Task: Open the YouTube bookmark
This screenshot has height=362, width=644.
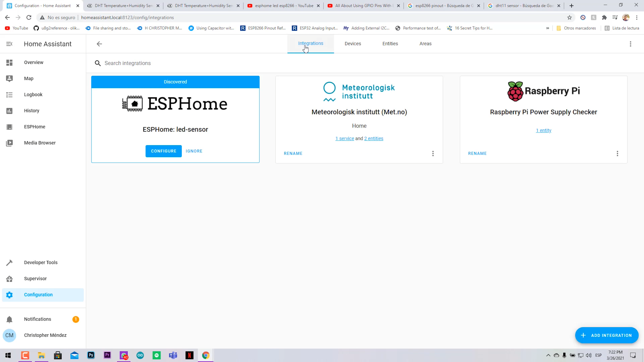Action: (17, 28)
